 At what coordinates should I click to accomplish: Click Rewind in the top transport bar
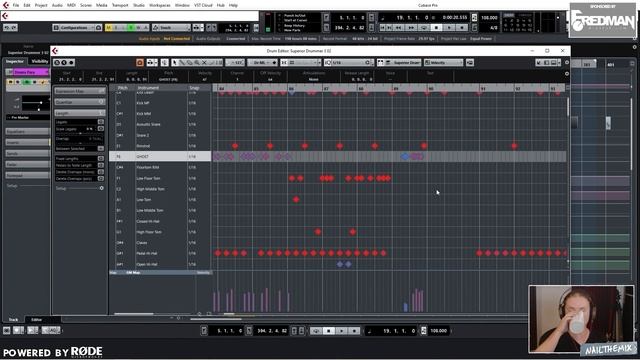pyautogui.click(x=398, y=27)
